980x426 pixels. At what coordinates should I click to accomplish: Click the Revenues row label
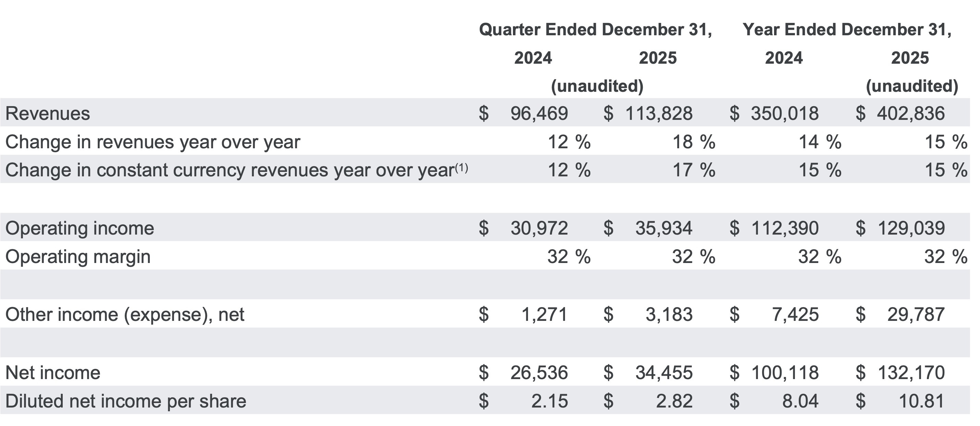48,114
